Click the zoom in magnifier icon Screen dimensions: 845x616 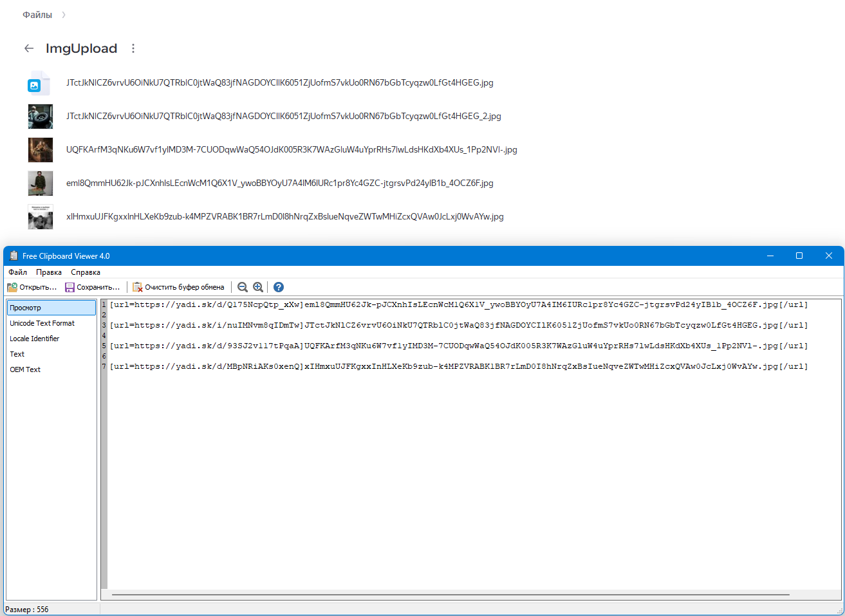coord(258,287)
